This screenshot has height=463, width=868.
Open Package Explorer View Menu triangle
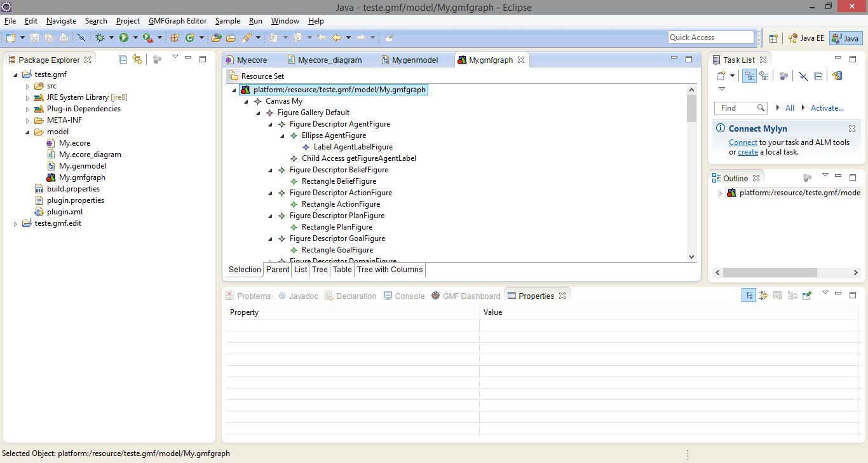[x=175, y=57]
